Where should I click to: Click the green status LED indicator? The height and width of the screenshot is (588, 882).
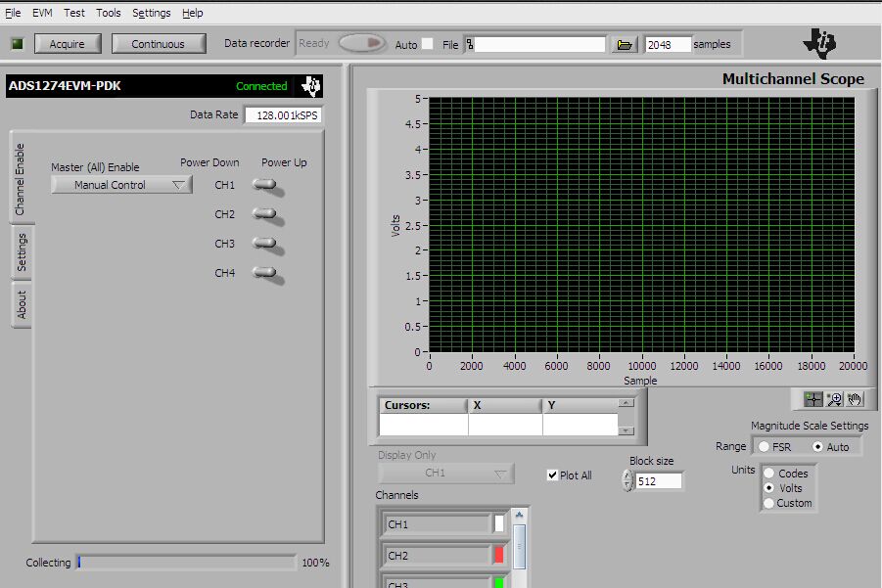tap(17, 44)
